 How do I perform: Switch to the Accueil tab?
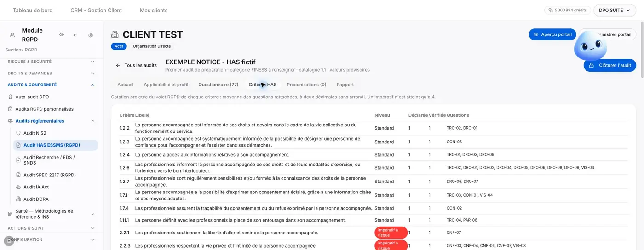pyautogui.click(x=126, y=85)
